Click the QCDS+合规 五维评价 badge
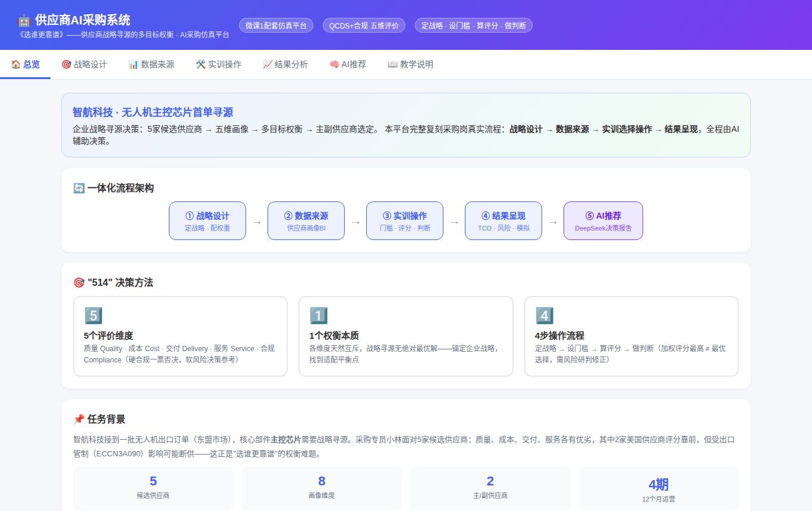The image size is (812, 511). pos(364,26)
